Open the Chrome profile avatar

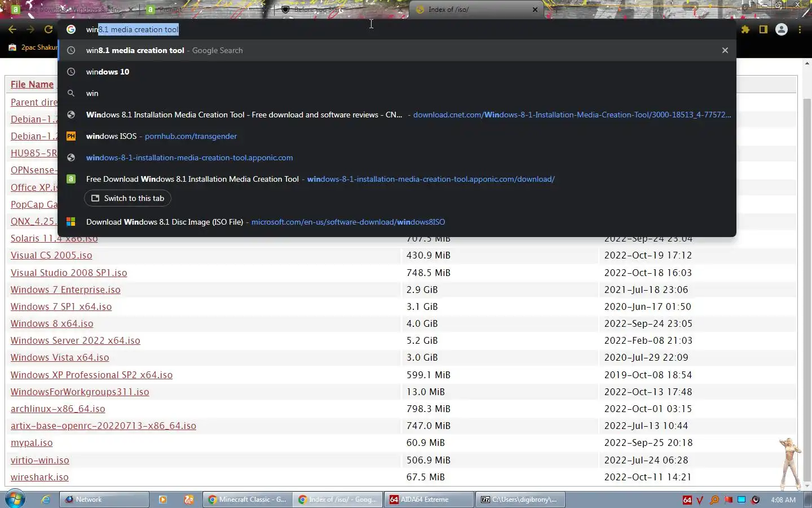click(x=782, y=29)
